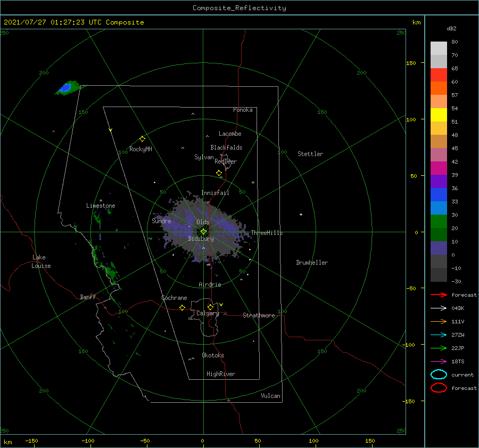
Task: Click the Ponoka label
Action: (243, 110)
